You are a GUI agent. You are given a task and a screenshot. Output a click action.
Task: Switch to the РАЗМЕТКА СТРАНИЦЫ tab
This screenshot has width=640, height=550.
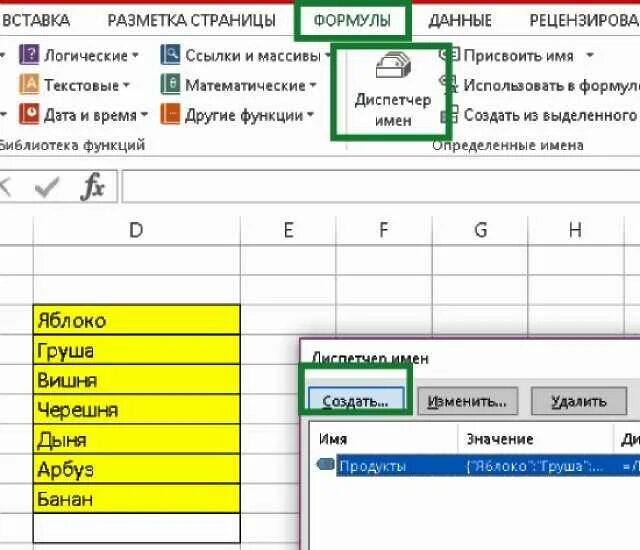191,20
